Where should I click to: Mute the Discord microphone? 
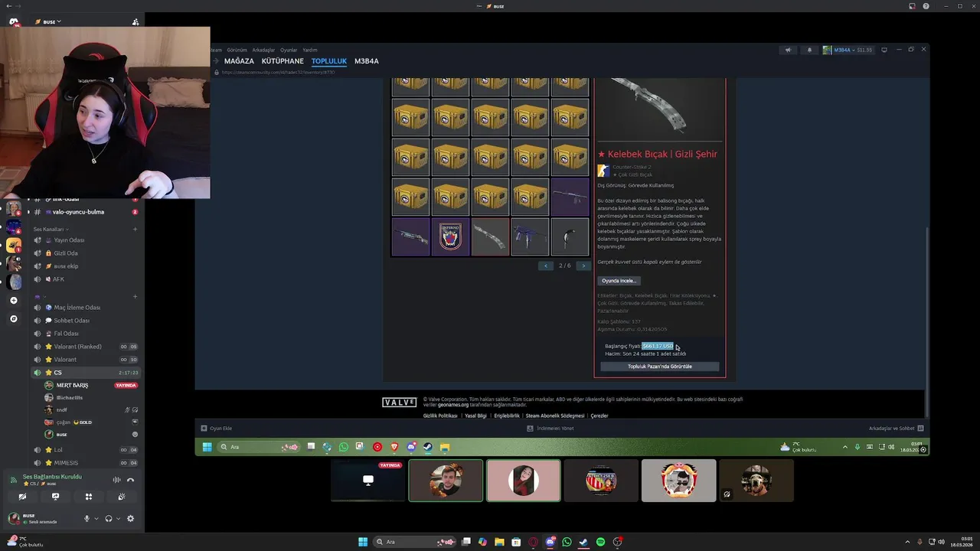click(x=87, y=519)
